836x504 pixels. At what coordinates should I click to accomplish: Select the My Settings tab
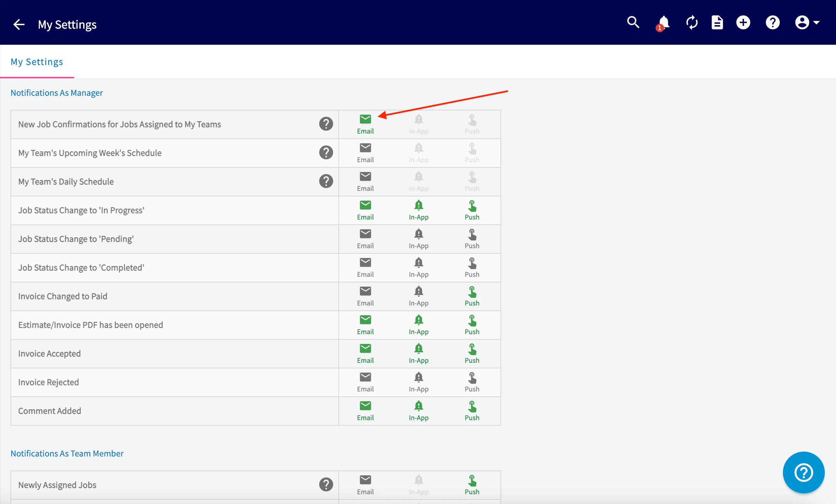tap(37, 62)
